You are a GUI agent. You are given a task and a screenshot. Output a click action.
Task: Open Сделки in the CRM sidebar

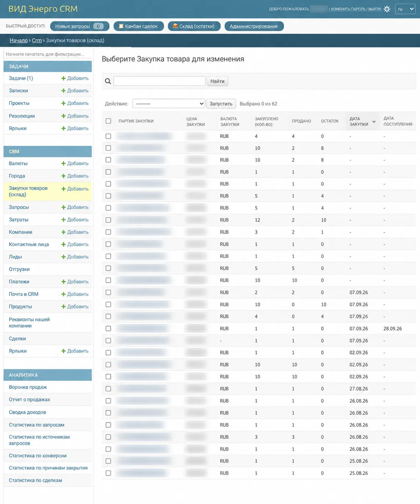coord(17,339)
